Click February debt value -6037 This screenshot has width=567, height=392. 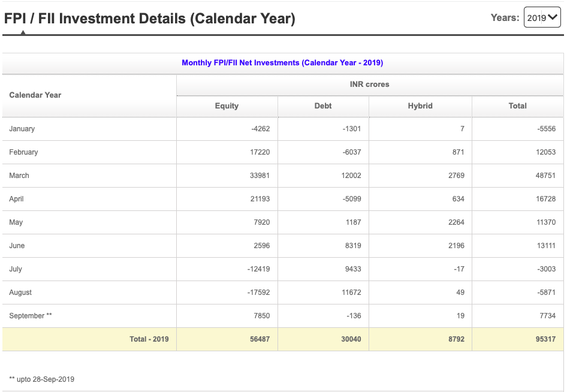(x=352, y=152)
